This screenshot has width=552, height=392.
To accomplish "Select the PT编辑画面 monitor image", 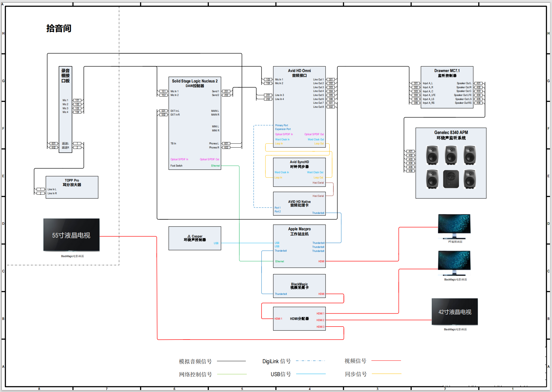I will coord(454,226).
